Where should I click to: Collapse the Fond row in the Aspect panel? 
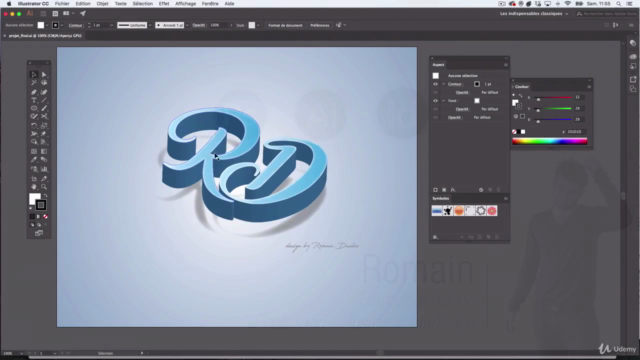click(x=443, y=101)
